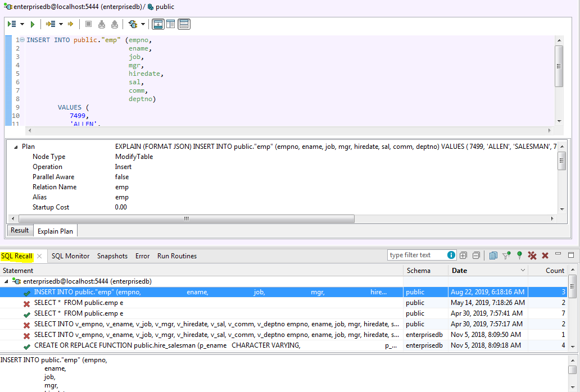The image size is (580, 392).
Task: Open the Snapshots tab
Action: [112, 256]
